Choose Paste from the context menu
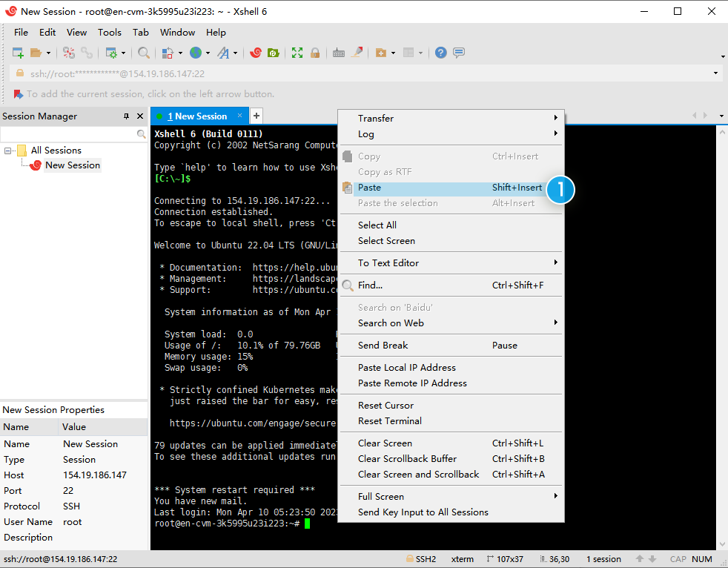The width and height of the screenshot is (728, 568). click(x=451, y=188)
